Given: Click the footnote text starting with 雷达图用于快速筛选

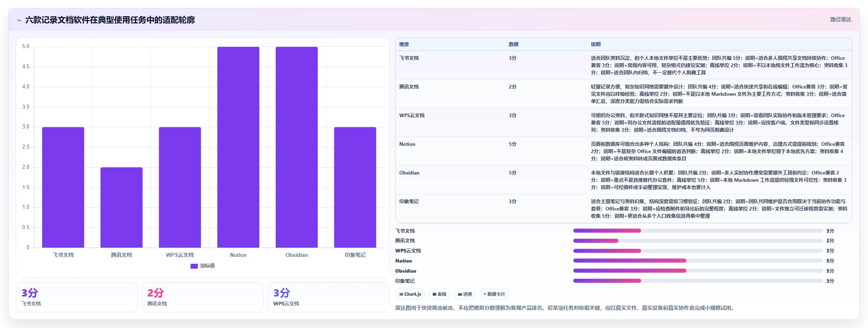Looking at the screenshot, I should pos(564,308).
